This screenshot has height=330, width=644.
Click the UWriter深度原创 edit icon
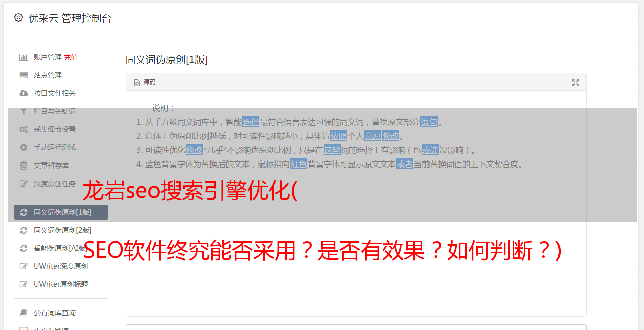(23, 266)
